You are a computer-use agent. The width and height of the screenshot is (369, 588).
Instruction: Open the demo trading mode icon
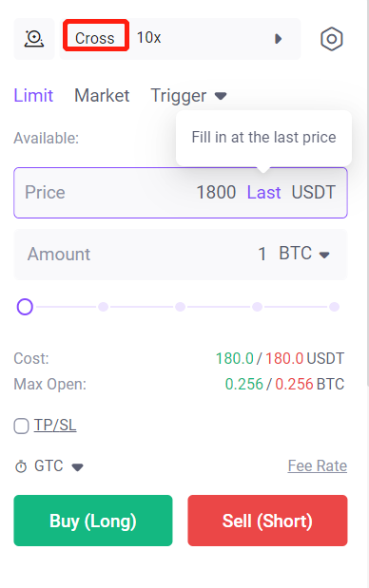click(34, 39)
